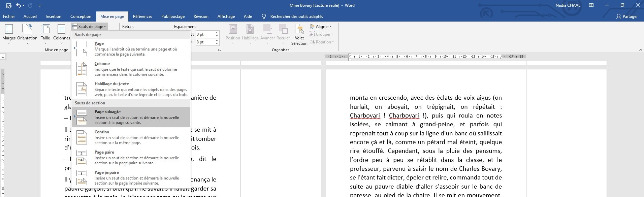Switch to the Affichage tab
Screen dimensions: 644x197
226,16
